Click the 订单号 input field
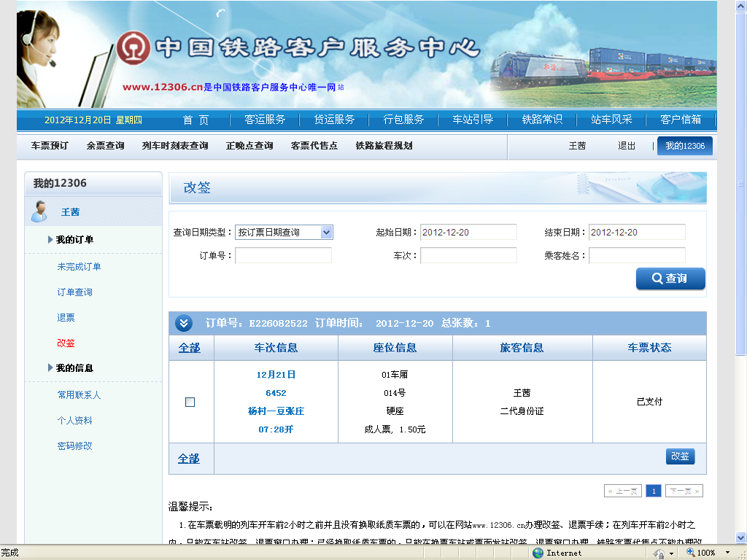 (x=284, y=256)
